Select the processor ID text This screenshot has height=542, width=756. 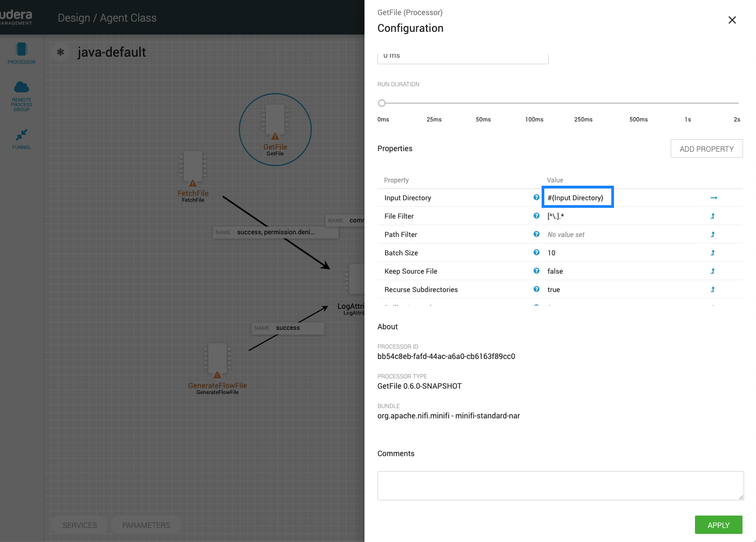pyautogui.click(x=446, y=356)
